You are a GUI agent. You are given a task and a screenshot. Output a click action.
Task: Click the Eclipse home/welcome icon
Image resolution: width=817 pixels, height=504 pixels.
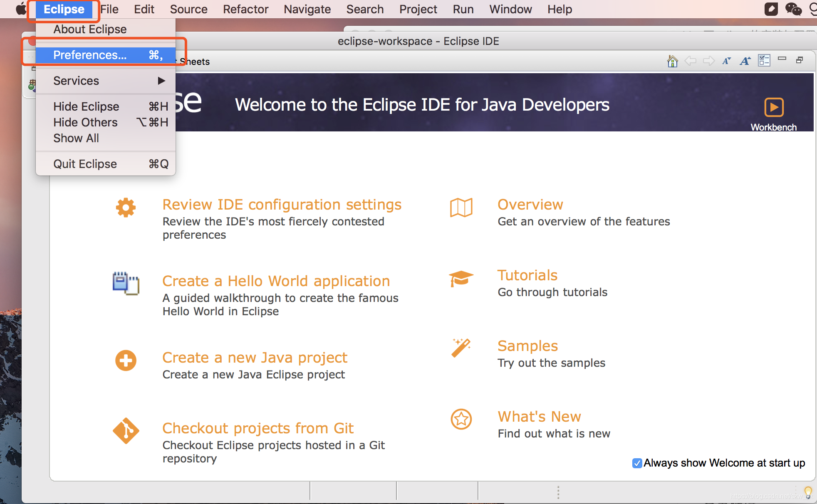coord(673,61)
